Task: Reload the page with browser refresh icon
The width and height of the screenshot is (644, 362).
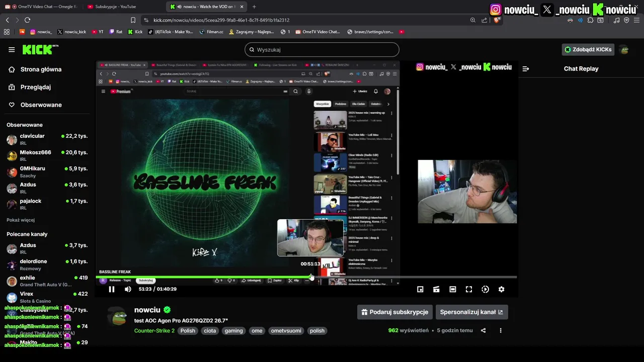Action: point(27,20)
